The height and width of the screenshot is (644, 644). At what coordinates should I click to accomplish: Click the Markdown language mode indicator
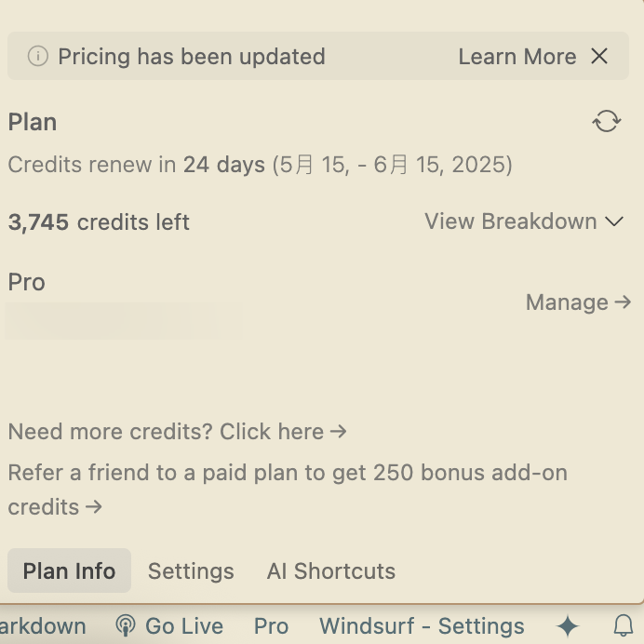pyautogui.click(x=43, y=626)
